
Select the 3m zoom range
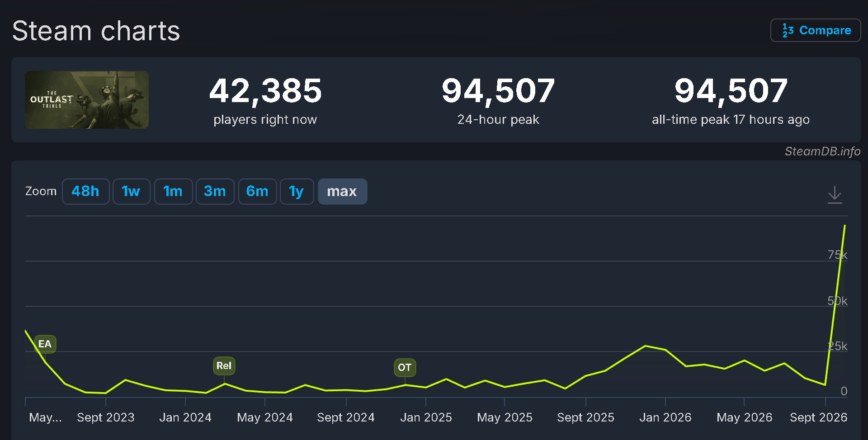pos(215,192)
